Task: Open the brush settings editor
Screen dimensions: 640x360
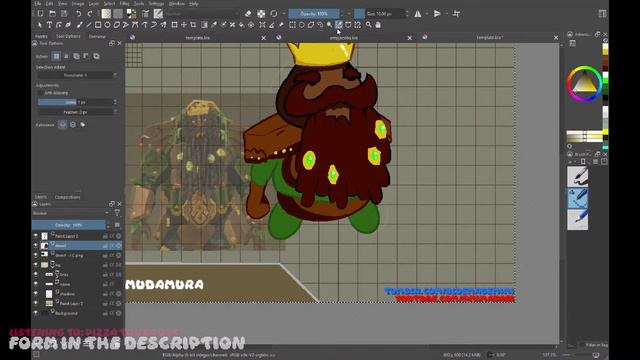Action: coord(145,14)
